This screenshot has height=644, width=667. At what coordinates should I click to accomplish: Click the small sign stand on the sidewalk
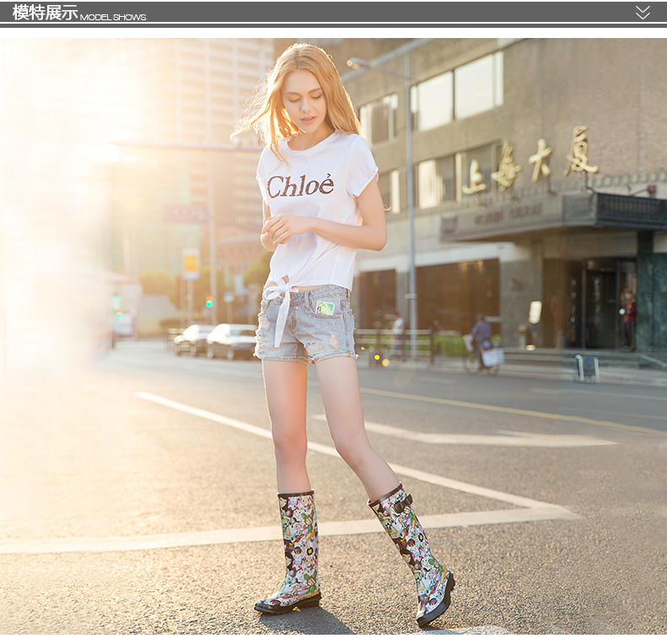click(x=585, y=367)
